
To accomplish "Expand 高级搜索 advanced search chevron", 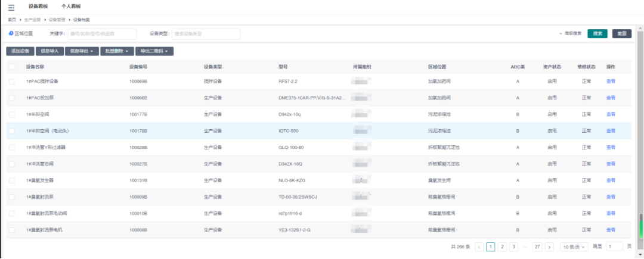I will (561, 34).
